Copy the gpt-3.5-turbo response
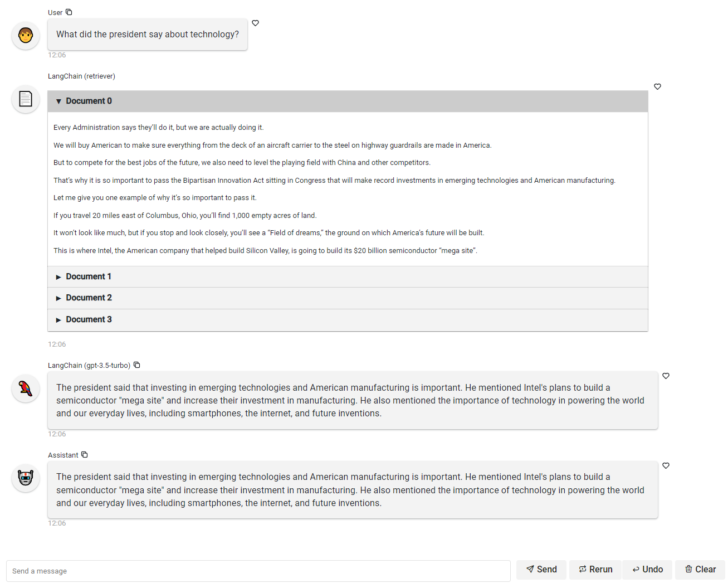The image size is (728, 583). (x=137, y=365)
